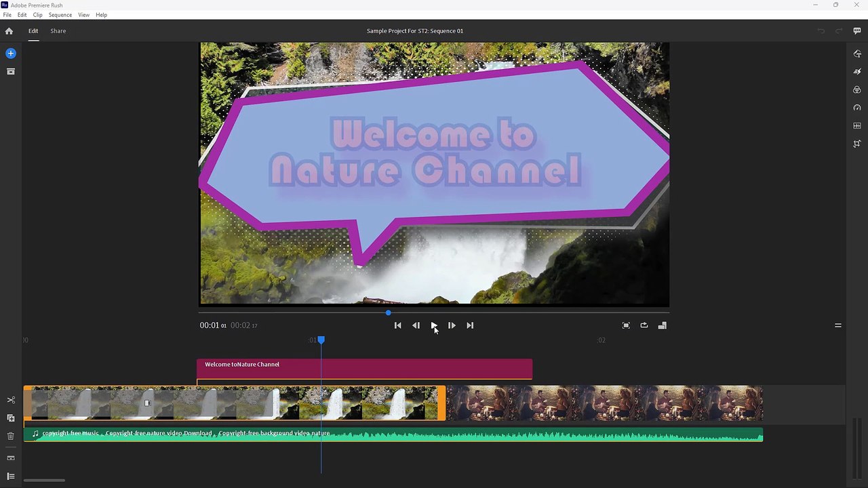Step forward one frame

coord(452,325)
